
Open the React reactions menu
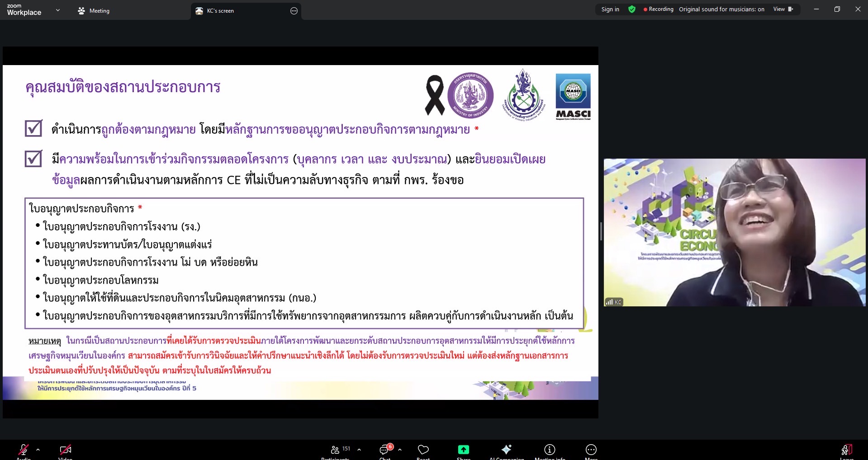pos(423,450)
